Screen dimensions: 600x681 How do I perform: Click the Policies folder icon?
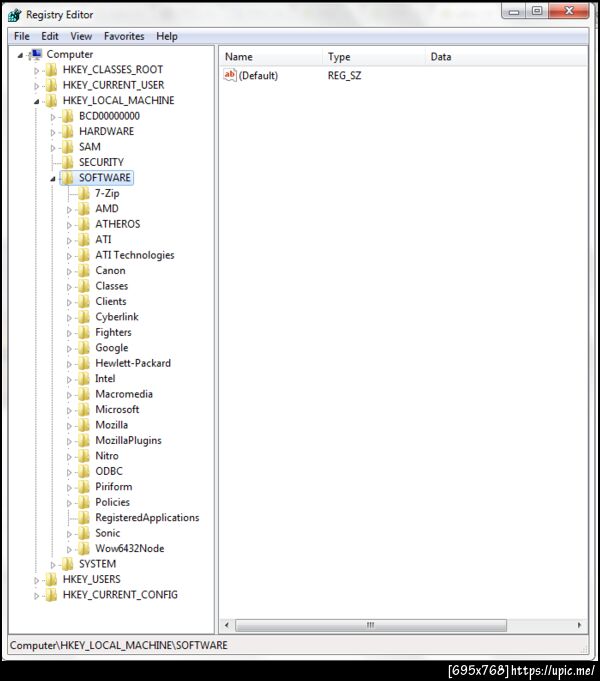(x=84, y=502)
